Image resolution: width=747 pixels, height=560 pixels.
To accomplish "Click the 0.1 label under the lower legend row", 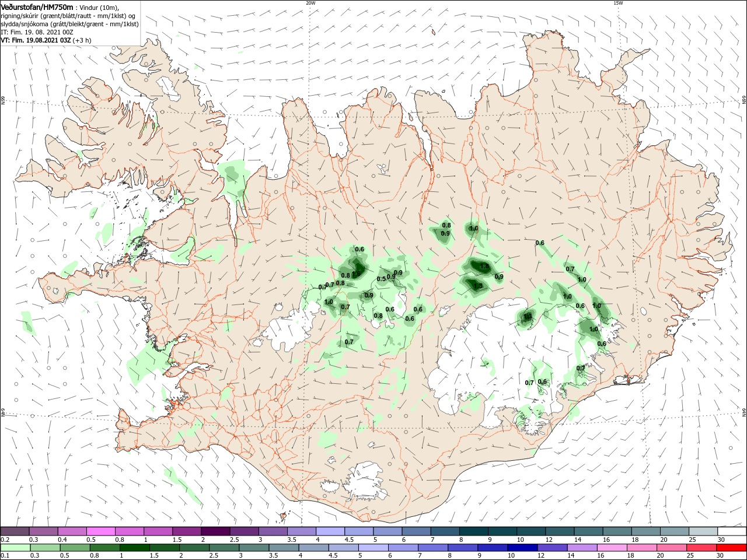I will pos(5,556).
